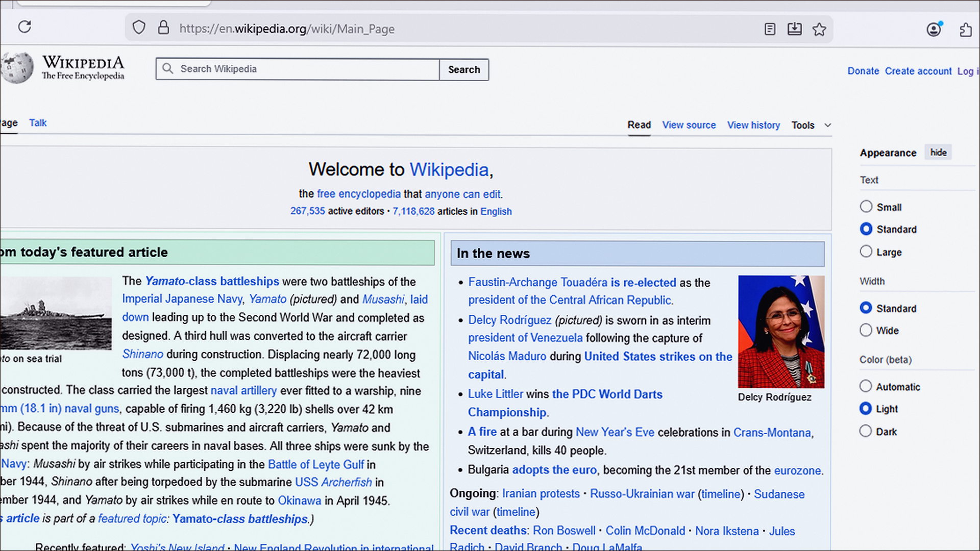
Task: Open the Firefox account profile icon
Action: point(934,29)
